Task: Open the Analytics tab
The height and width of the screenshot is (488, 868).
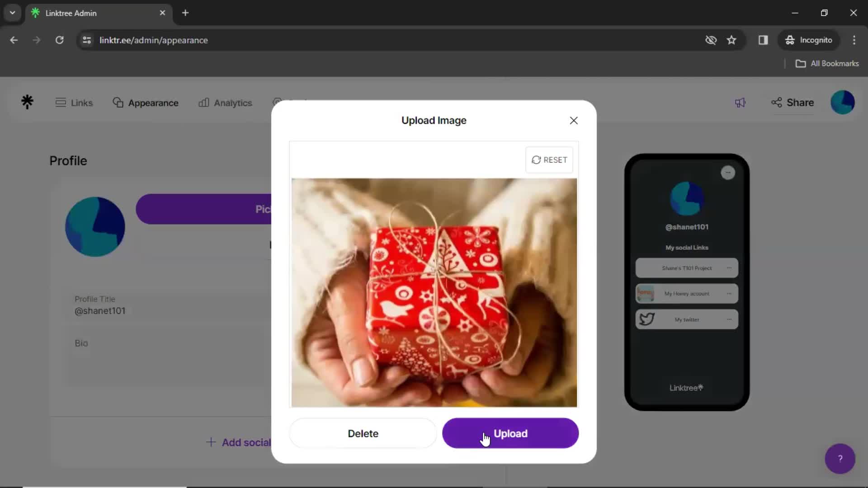Action: click(x=226, y=103)
